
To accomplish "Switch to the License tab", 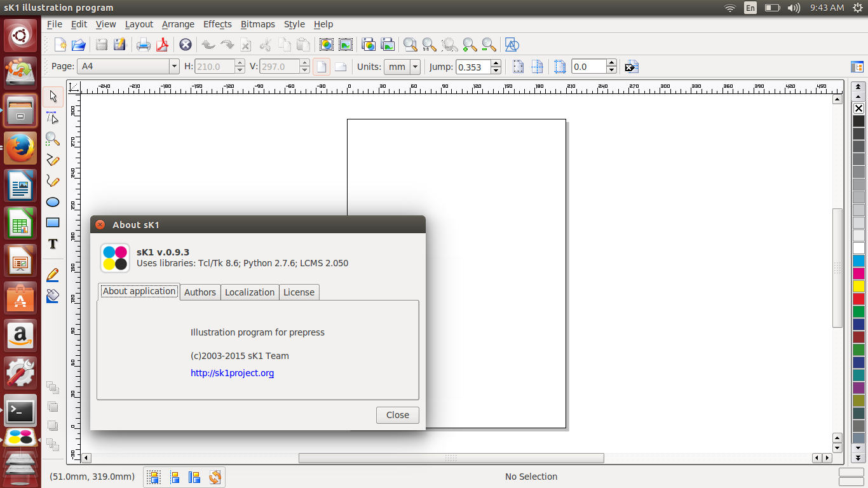I will pyautogui.click(x=299, y=292).
